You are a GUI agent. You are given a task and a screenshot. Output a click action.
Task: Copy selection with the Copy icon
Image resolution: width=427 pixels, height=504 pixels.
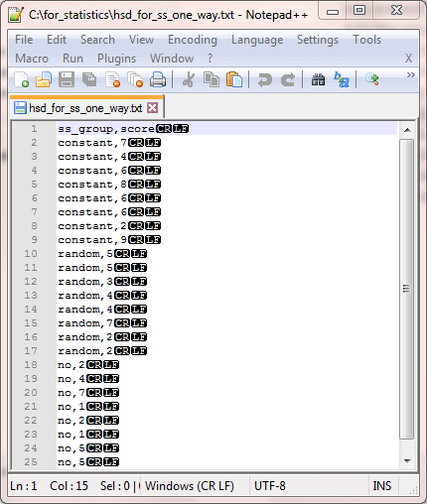pyautogui.click(x=212, y=79)
